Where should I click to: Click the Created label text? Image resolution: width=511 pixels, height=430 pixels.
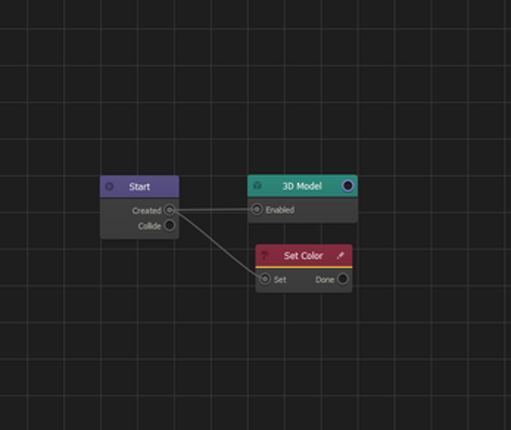[147, 211]
